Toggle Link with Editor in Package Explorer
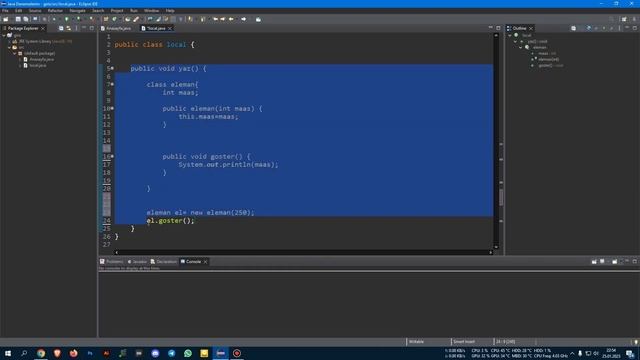640x360 pixels. click(69, 28)
